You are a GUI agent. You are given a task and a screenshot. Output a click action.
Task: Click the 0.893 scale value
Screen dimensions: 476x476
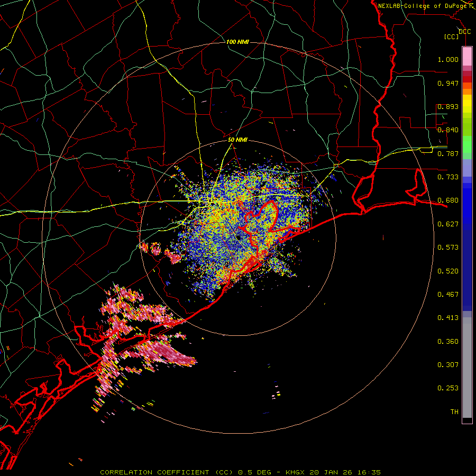click(448, 106)
